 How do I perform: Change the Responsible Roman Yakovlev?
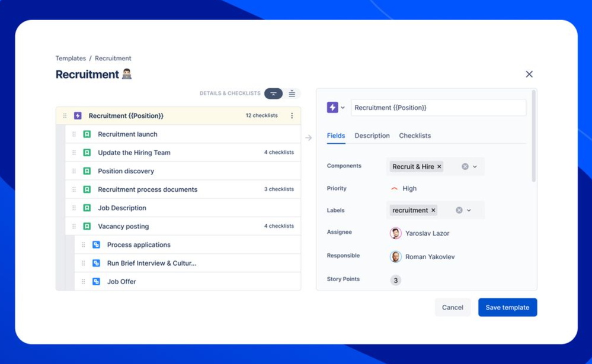click(422, 257)
